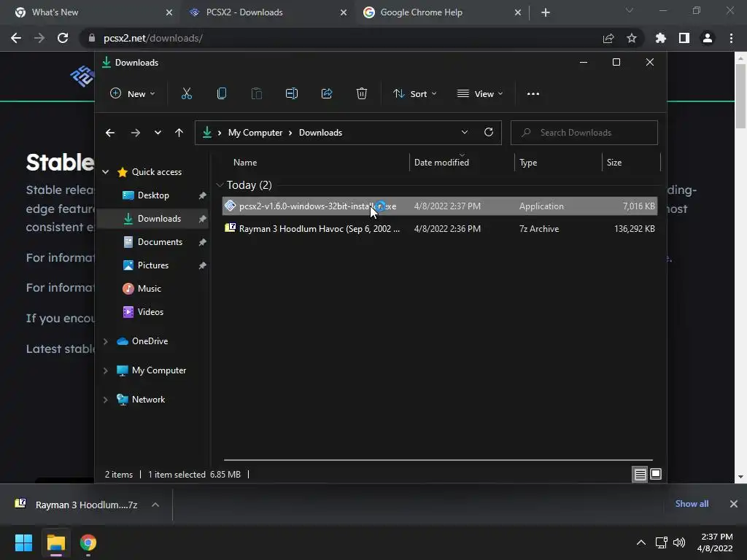Click the Copy icon in Explorer toolbar
Viewport: 747px width, 560px height.
coord(222,94)
